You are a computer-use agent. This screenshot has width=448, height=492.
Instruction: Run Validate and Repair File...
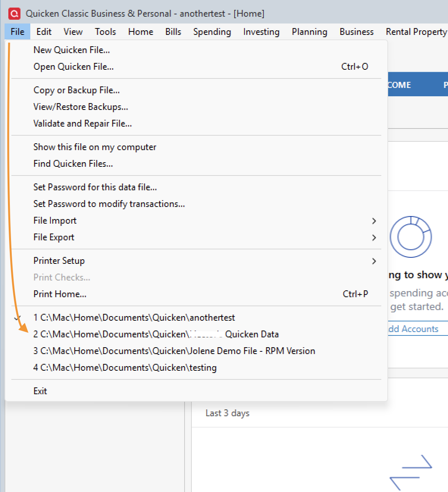(x=196, y=124)
